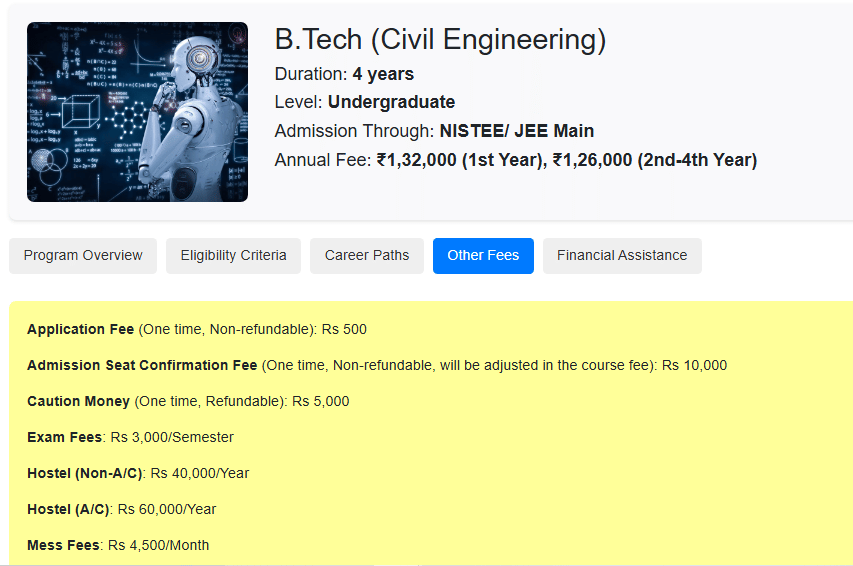This screenshot has width=853, height=566.
Task: Click the robot program thumbnail image
Action: pyautogui.click(x=137, y=112)
